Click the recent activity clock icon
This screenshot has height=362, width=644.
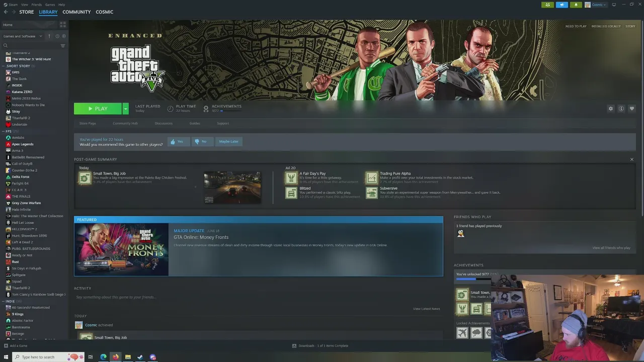57,36
